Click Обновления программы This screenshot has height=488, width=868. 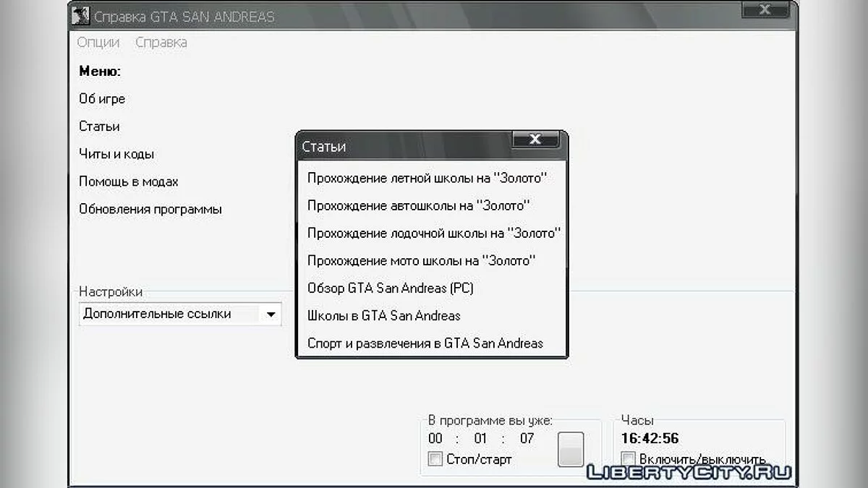click(x=150, y=210)
